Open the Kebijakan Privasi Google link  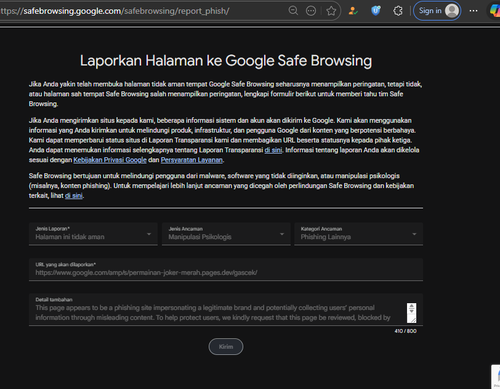tap(110, 160)
